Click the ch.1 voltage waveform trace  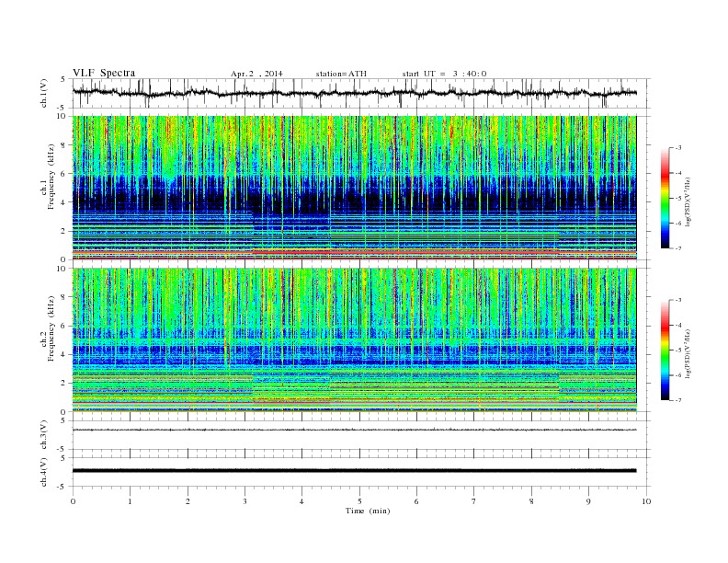coord(354,93)
